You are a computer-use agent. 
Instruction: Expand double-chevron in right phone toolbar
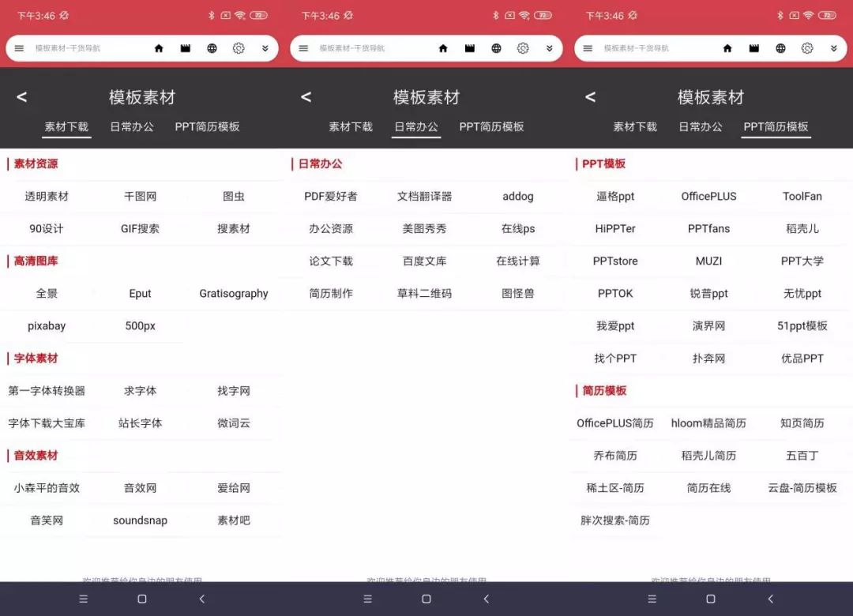[833, 48]
